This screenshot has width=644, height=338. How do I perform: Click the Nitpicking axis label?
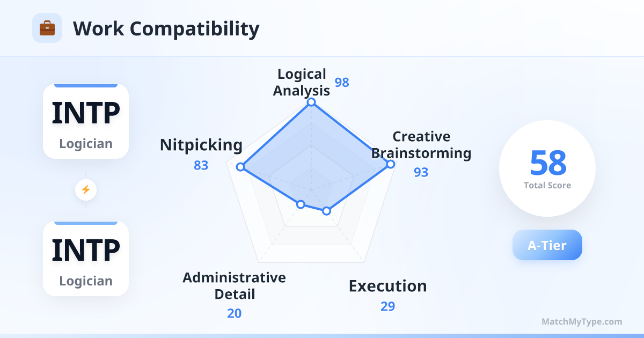201,145
